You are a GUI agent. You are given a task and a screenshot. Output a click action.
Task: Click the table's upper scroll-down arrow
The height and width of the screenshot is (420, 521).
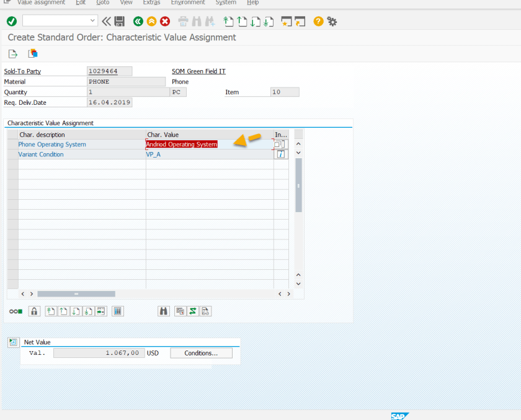(x=298, y=153)
